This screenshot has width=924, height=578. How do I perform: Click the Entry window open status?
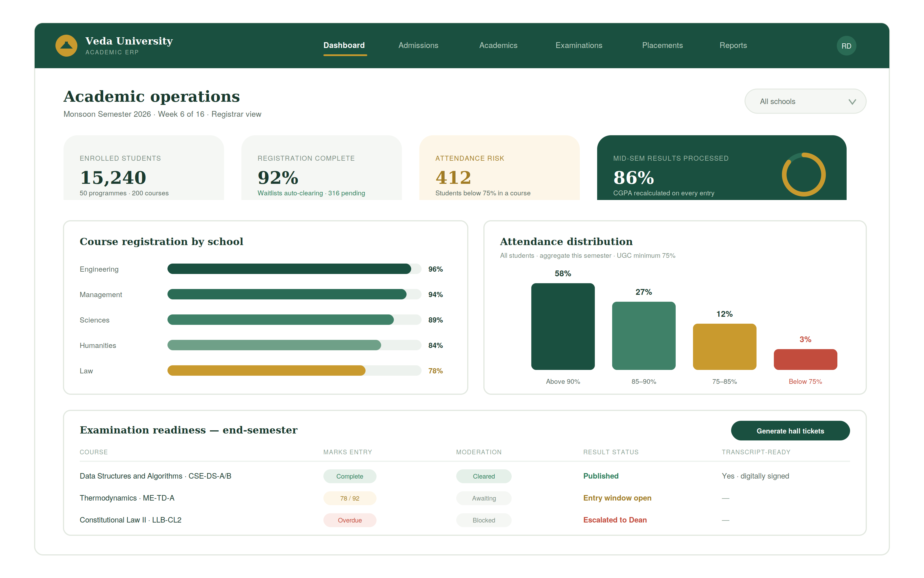point(617,498)
